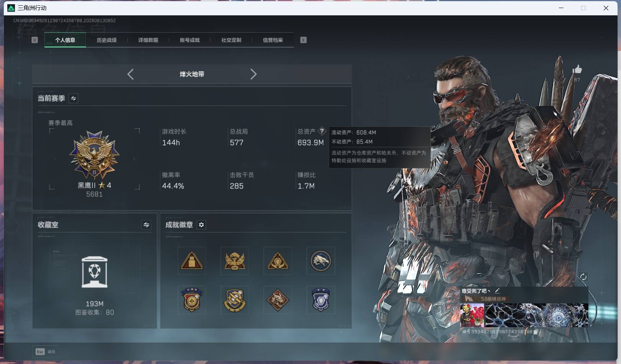This screenshot has height=364, width=621.
Task: Click the player avatar with red roses
Action: (x=472, y=315)
